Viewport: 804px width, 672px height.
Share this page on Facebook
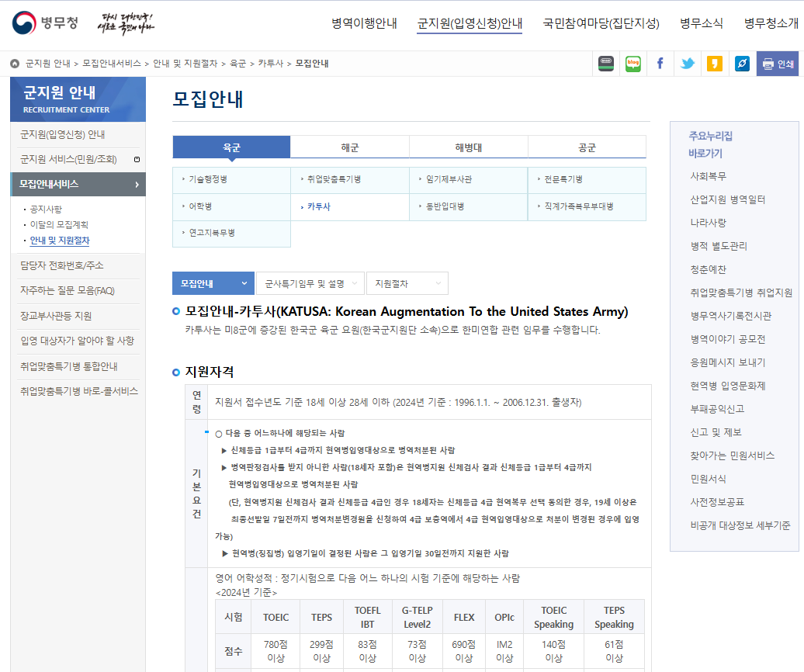pyautogui.click(x=660, y=64)
